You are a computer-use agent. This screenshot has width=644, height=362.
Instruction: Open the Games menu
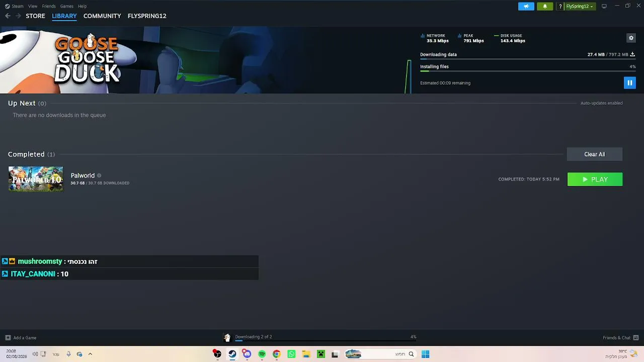(66, 6)
